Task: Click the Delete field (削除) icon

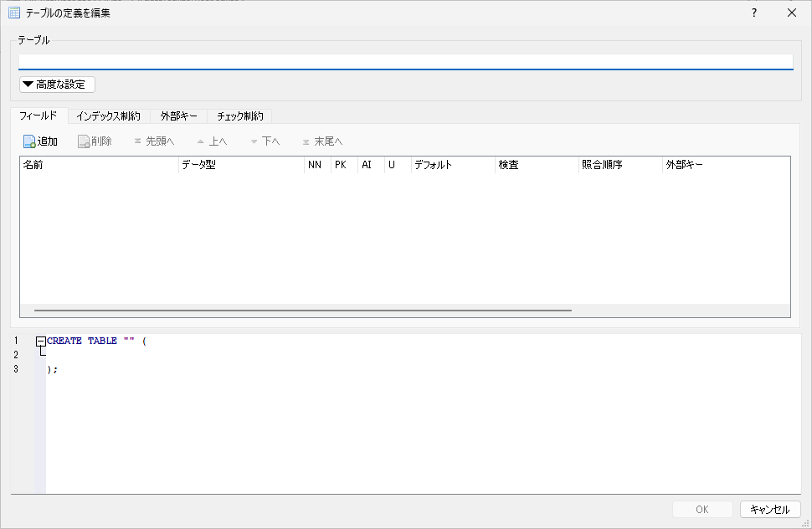Action: [84, 141]
